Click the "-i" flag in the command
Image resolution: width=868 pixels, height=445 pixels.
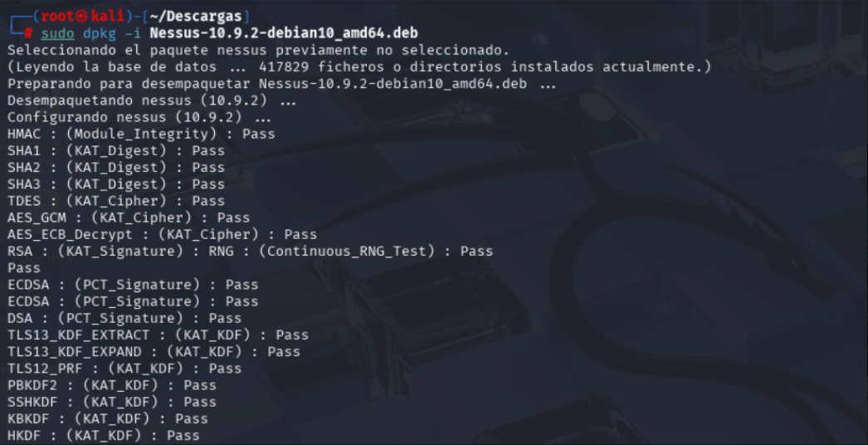coord(133,33)
